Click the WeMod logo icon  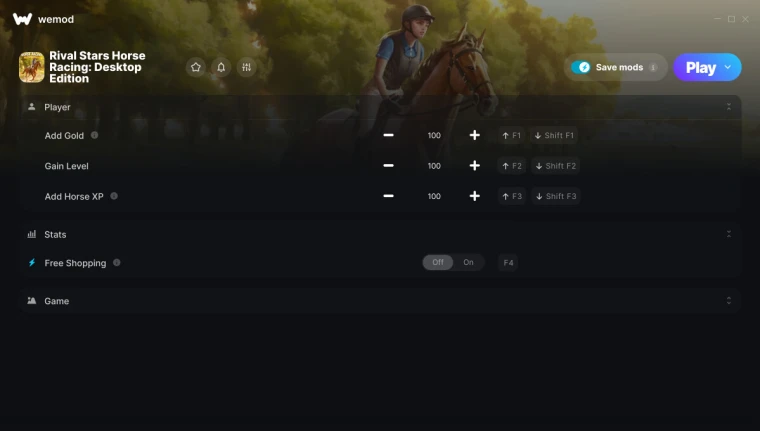point(22,19)
